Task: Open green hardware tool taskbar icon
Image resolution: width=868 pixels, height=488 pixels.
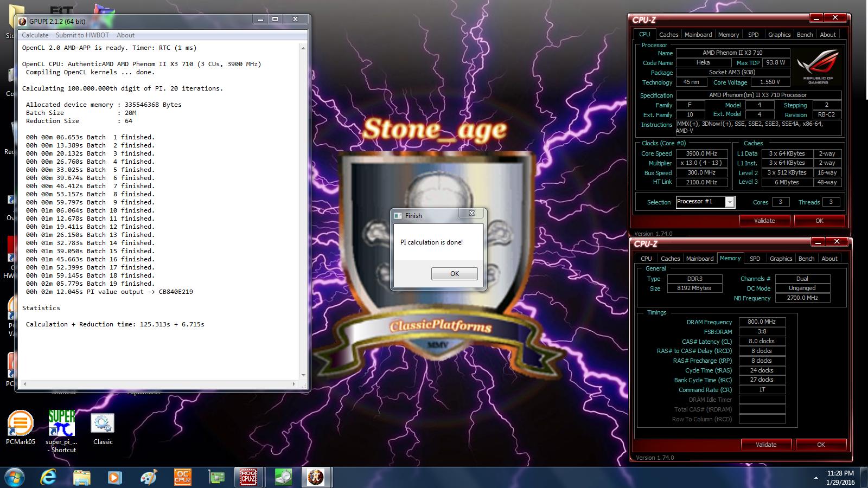Action: pos(216,477)
